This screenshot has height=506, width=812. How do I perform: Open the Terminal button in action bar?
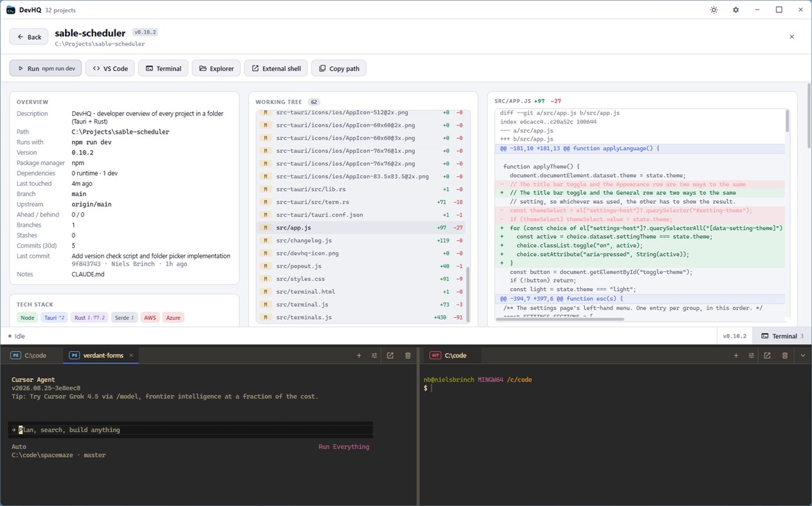pyautogui.click(x=163, y=68)
